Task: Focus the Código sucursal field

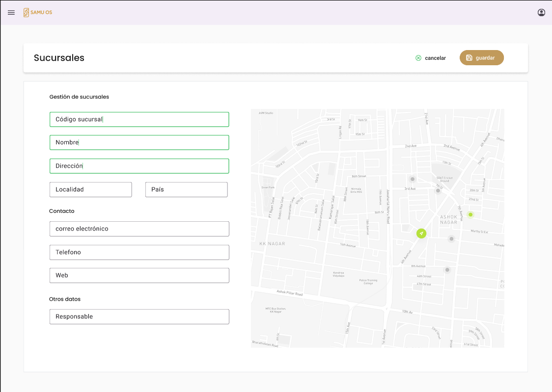Action: pyautogui.click(x=139, y=119)
